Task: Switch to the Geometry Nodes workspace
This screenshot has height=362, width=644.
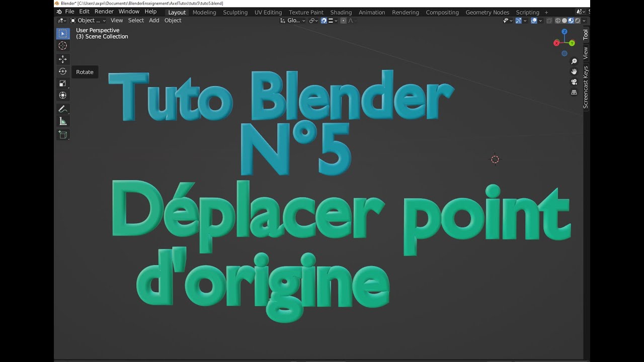Action: (x=488, y=12)
